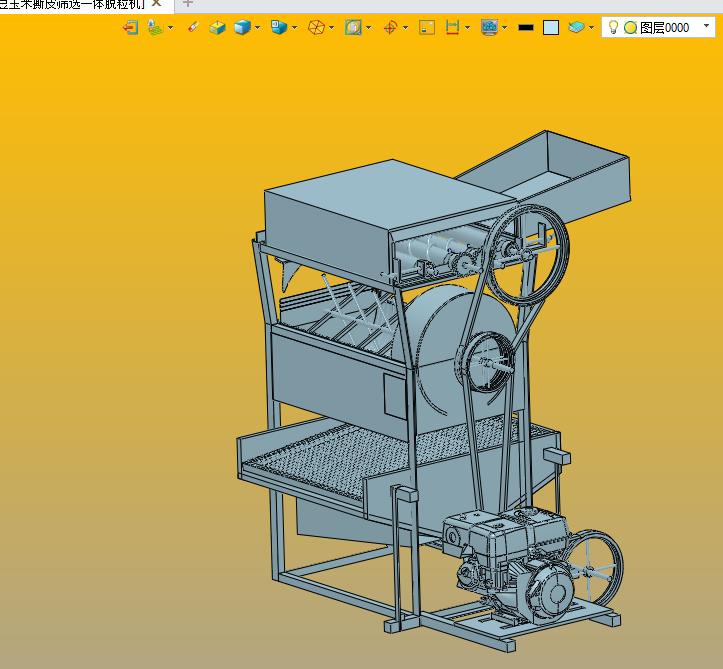Click the red exit arrow icon
This screenshot has height=669, width=723.
point(130,28)
